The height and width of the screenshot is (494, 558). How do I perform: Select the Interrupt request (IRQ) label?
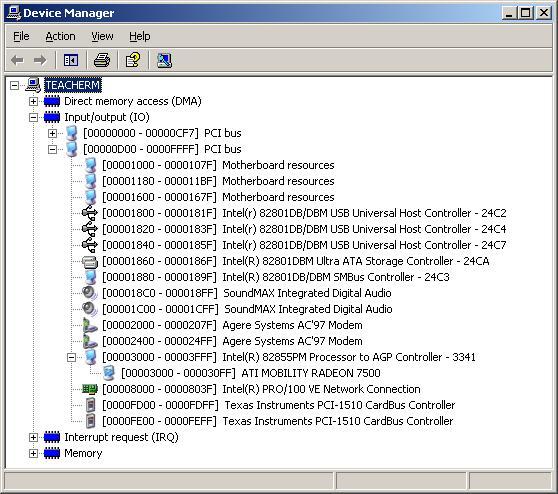121,437
